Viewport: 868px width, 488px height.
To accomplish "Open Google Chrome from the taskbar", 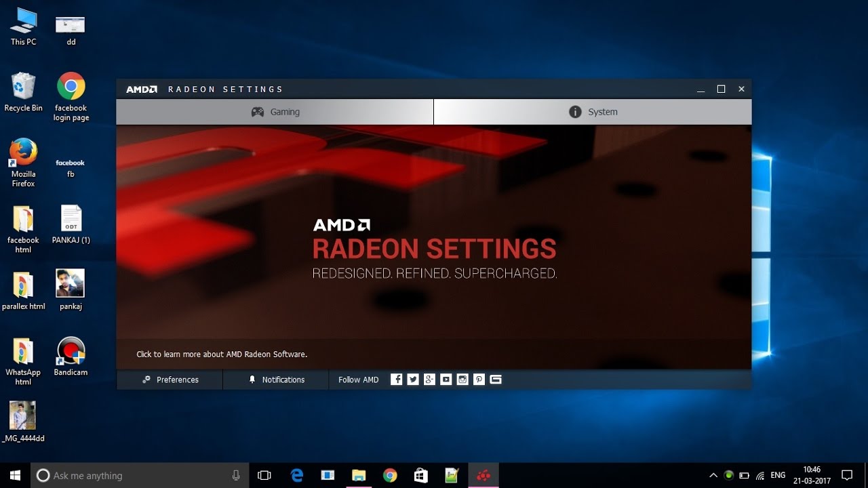I will coord(390,475).
